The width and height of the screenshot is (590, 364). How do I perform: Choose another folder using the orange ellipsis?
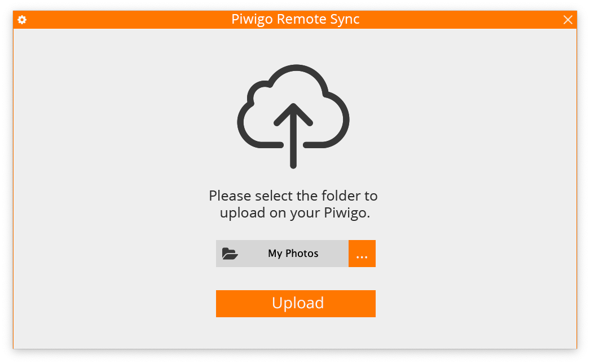[362, 254]
